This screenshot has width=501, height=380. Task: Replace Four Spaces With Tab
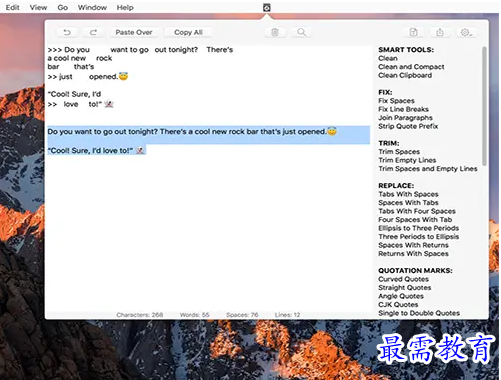(x=415, y=220)
